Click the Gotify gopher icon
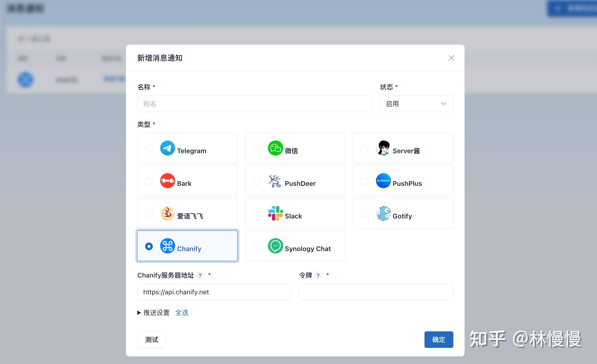Viewport: 597px width, 364px height. point(383,213)
